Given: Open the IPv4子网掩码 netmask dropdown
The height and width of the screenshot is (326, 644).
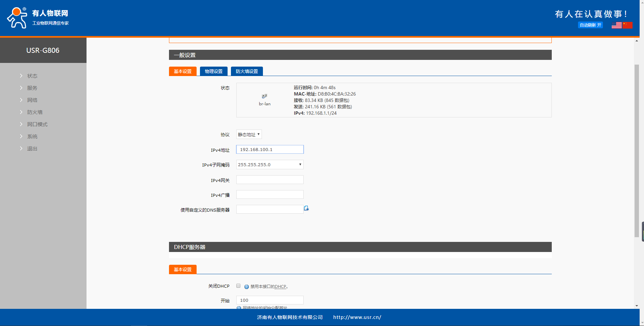Looking at the screenshot, I should click(270, 165).
